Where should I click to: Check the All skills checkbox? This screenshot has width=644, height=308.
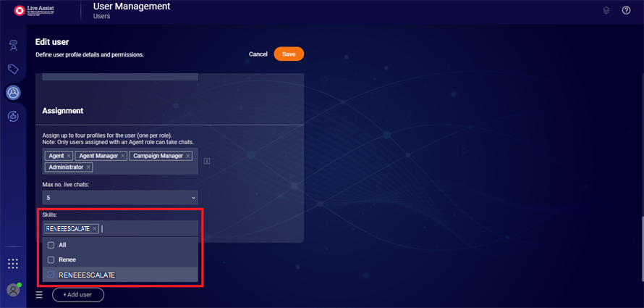[51, 245]
